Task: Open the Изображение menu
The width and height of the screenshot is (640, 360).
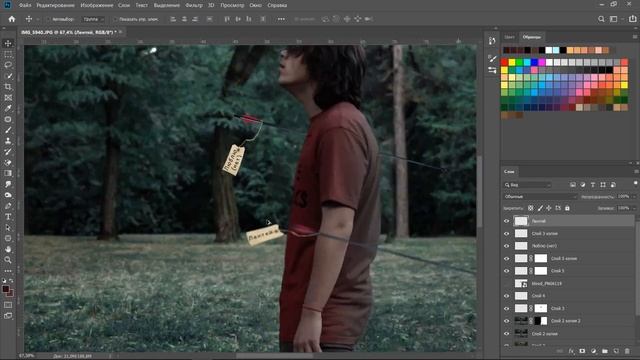Action: (97, 5)
